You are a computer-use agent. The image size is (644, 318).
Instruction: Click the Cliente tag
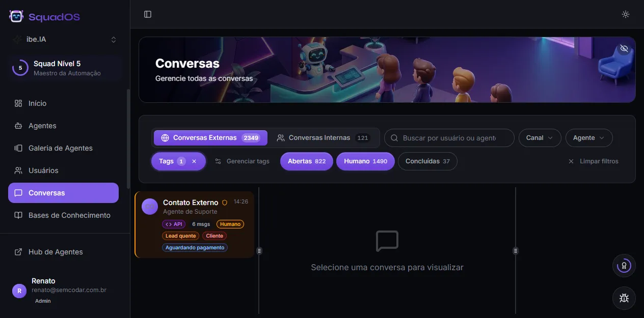point(214,236)
